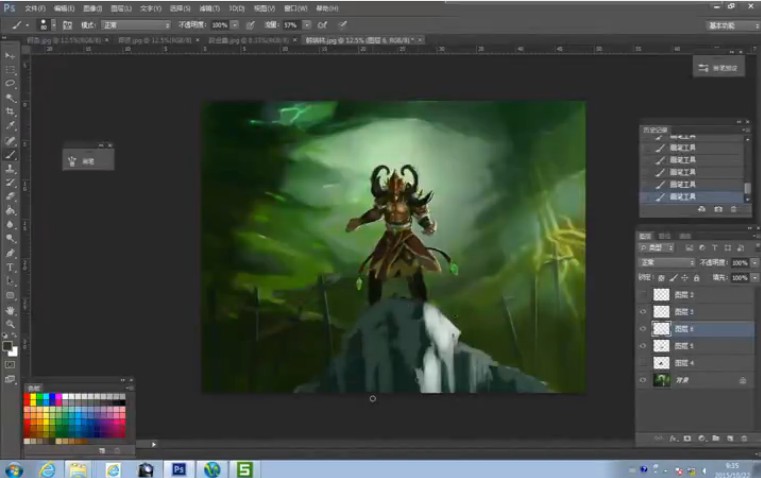
Task: Open the 编辑(E) menu
Action: pos(64,9)
